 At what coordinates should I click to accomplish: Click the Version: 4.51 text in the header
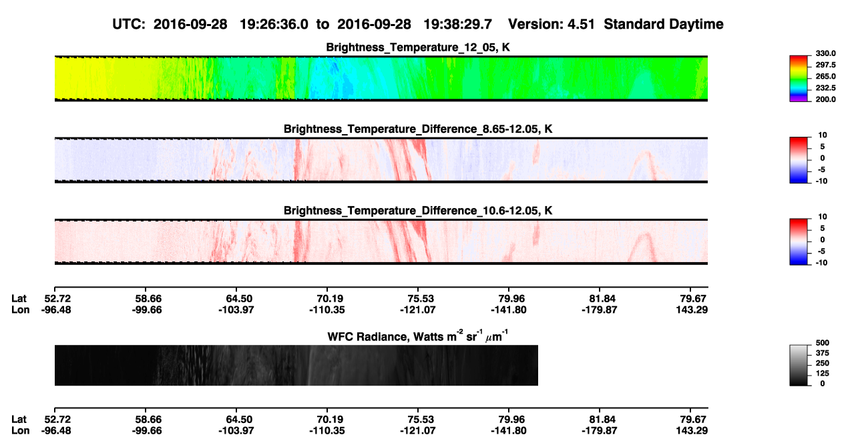click(x=552, y=25)
